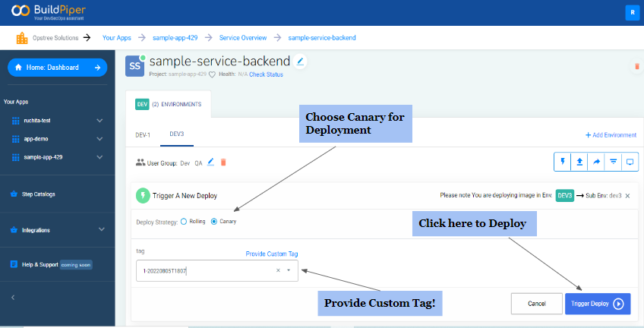Edit User Group with pencil icon
This screenshot has width=644, height=328.
click(210, 162)
